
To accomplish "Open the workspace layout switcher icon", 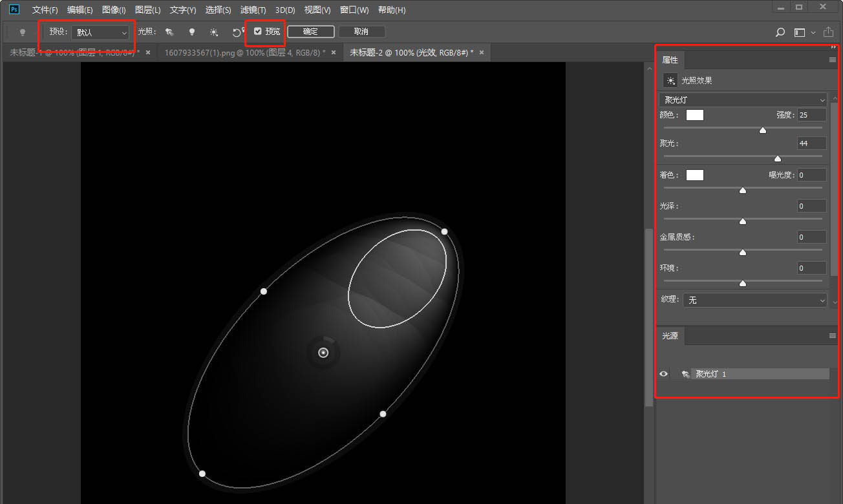I will 800,32.
